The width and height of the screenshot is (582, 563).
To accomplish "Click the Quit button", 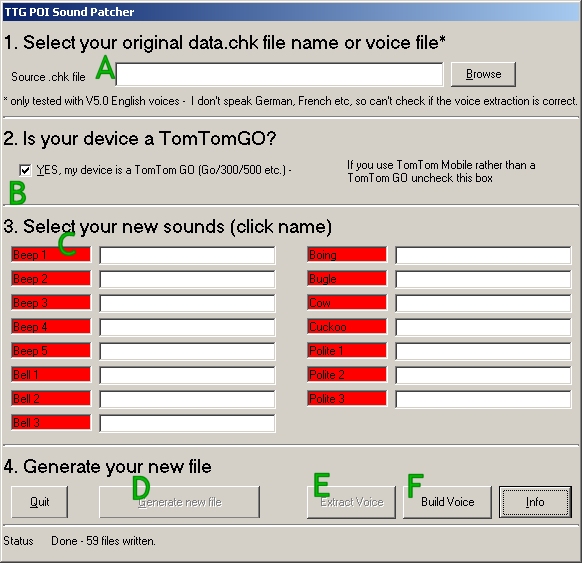I will coord(39,502).
